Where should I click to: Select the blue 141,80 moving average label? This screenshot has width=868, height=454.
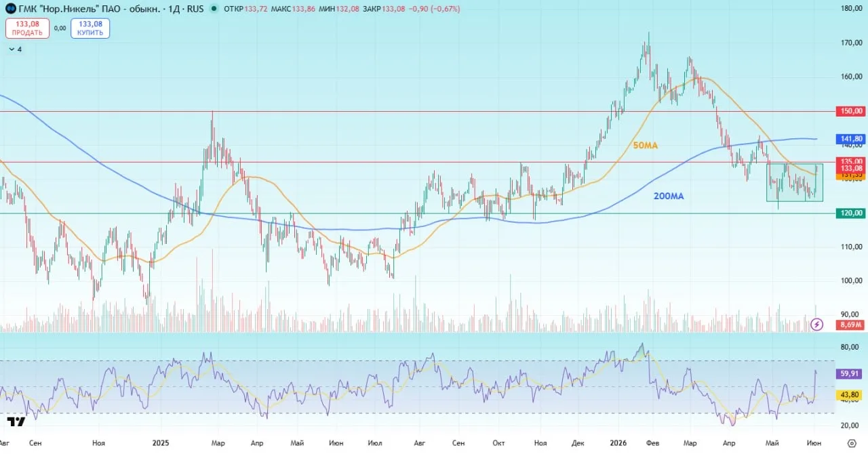pyautogui.click(x=852, y=138)
